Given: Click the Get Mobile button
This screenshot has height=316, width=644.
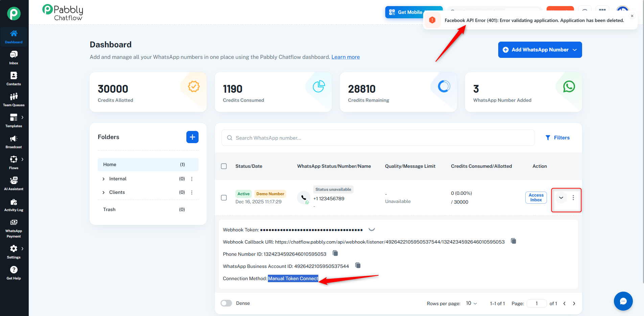Looking at the screenshot, I should click(x=414, y=12).
